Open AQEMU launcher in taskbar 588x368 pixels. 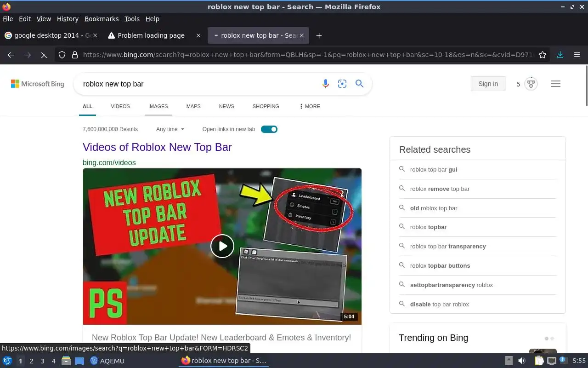pos(107,361)
